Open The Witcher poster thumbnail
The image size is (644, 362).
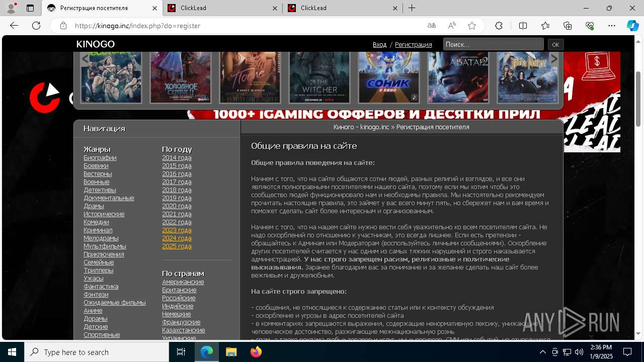tap(319, 77)
